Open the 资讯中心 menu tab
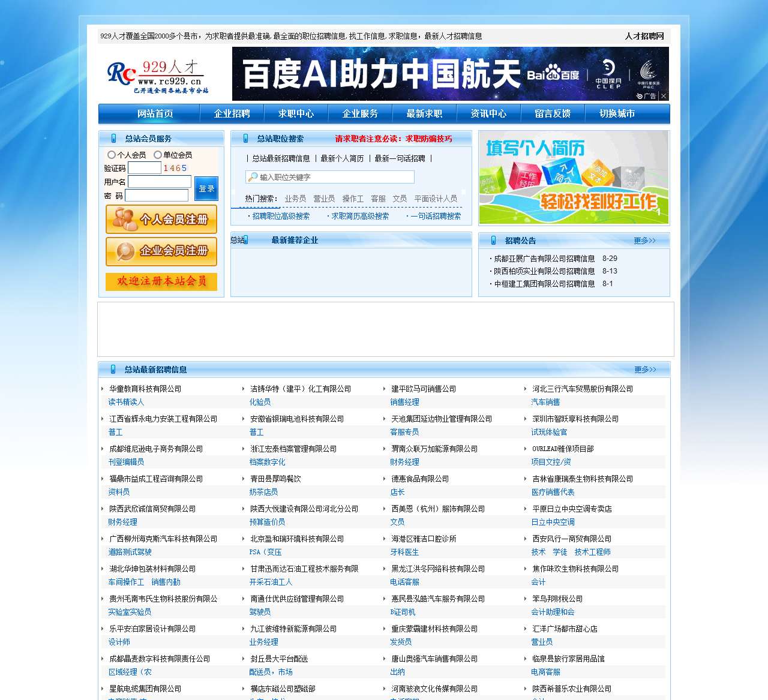768x700 pixels. point(488,114)
